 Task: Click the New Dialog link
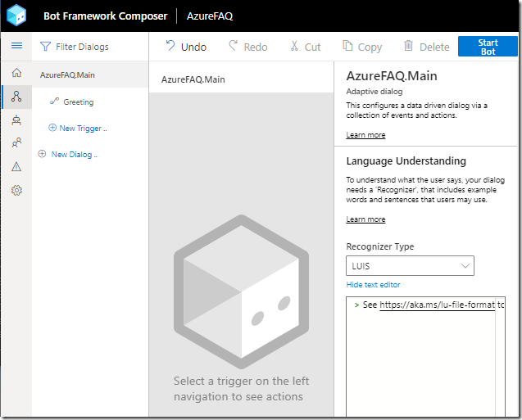click(x=67, y=154)
